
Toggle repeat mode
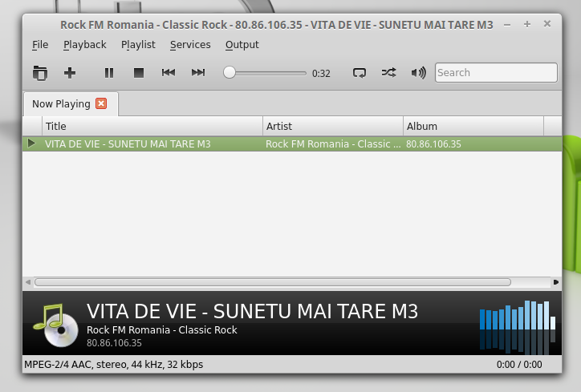[359, 73]
